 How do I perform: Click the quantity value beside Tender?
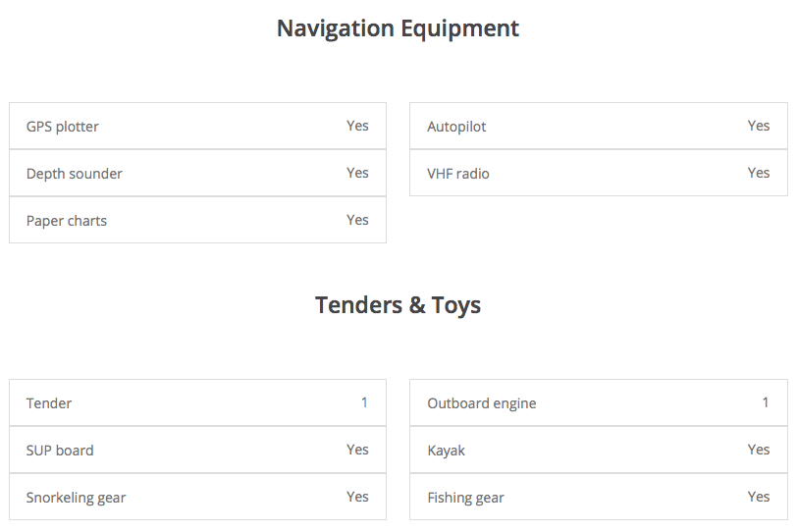point(364,402)
